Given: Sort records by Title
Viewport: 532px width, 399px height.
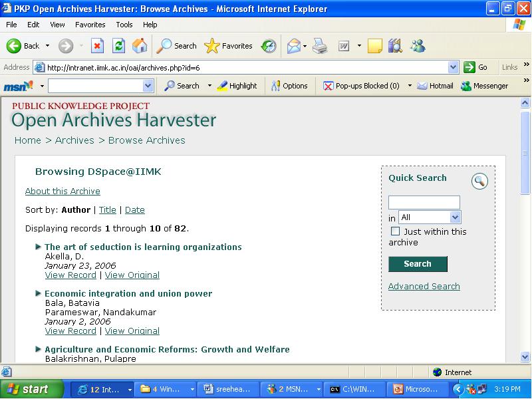Looking at the screenshot, I should (108, 209).
